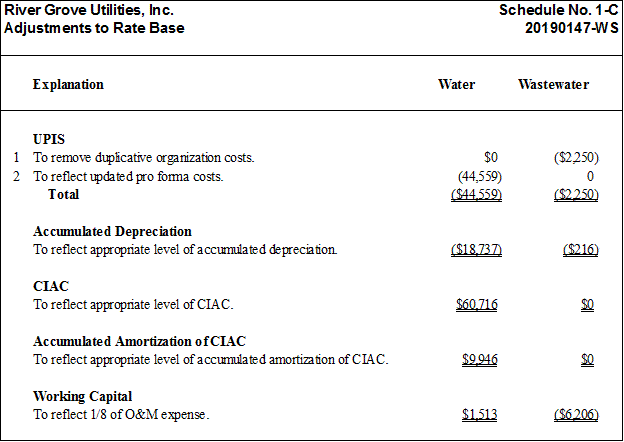
Task: Click the Water column header
Action: tap(456, 84)
